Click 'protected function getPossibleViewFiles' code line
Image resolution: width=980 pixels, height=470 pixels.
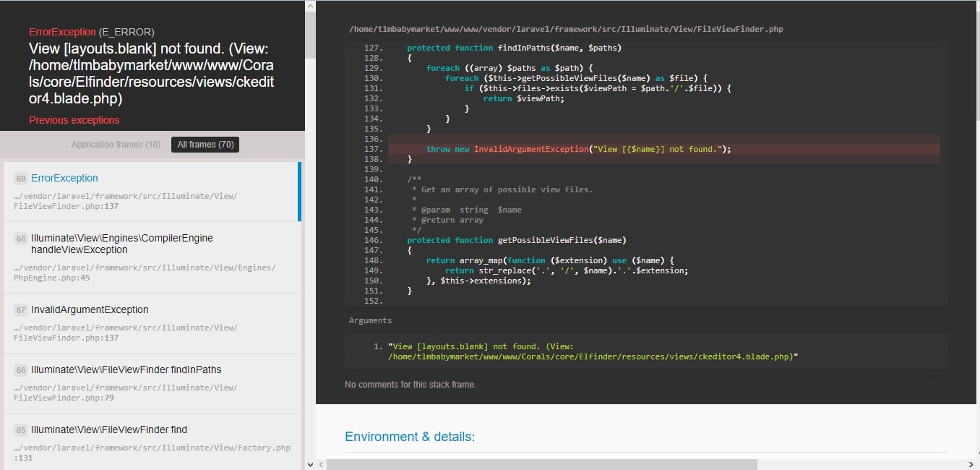[x=517, y=240]
